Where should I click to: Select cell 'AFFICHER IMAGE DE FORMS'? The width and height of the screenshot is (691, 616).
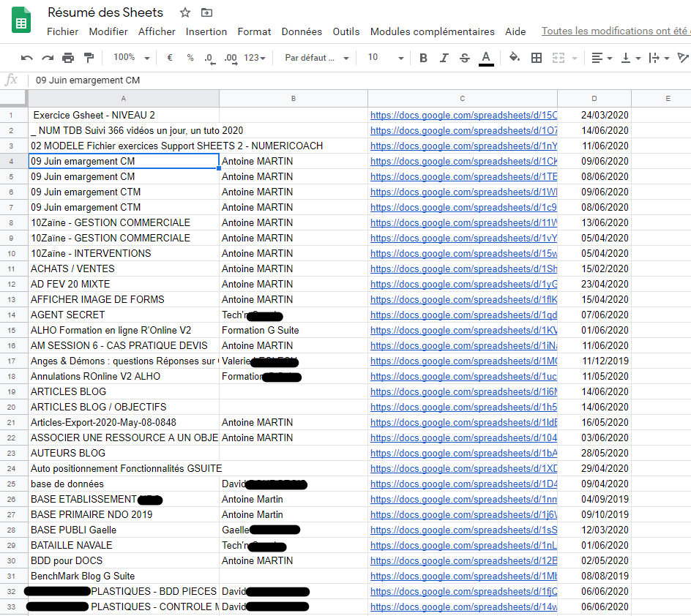124,300
